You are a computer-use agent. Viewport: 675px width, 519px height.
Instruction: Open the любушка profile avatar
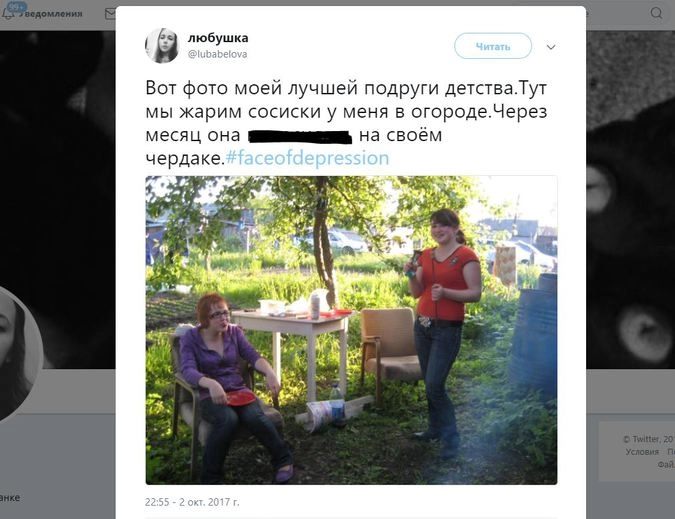point(162,46)
